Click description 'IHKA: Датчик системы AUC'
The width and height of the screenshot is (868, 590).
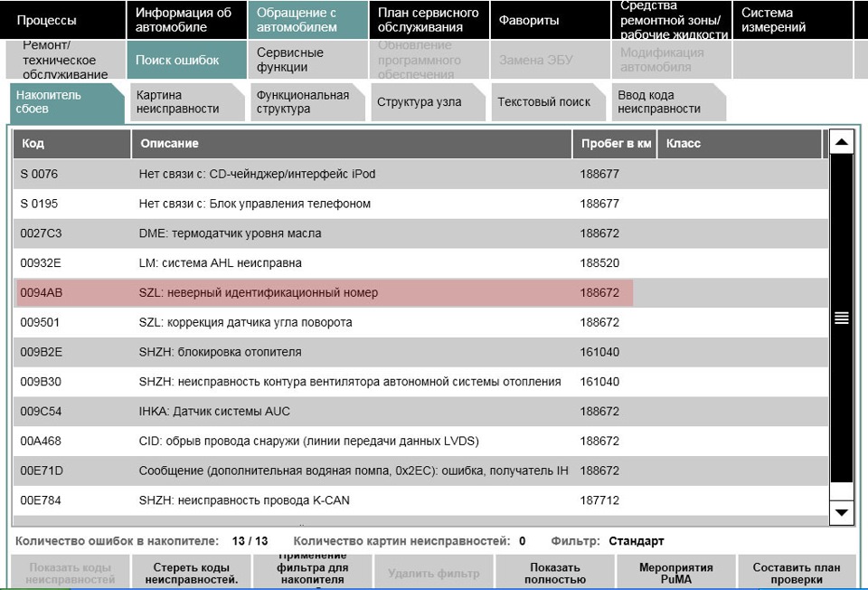[x=214, y=412]
